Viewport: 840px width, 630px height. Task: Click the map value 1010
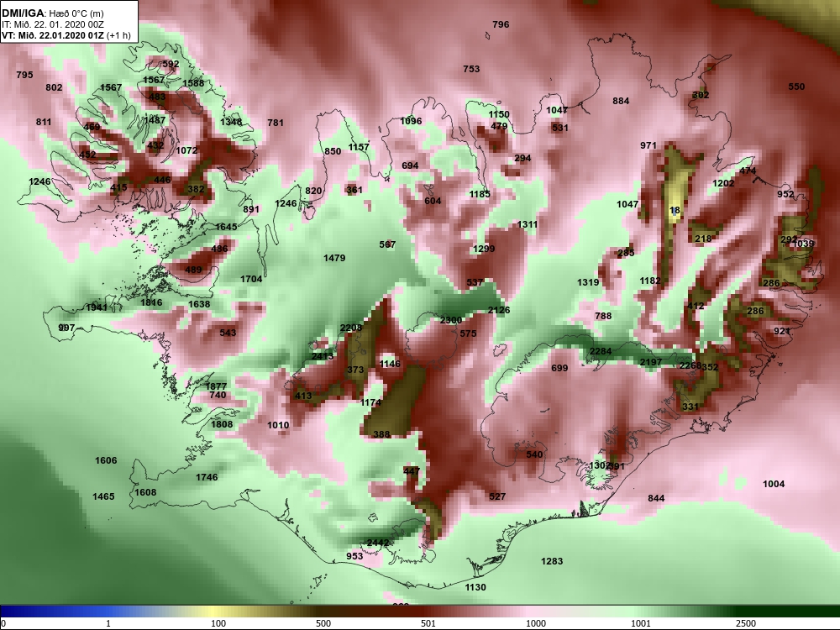tap(279, 425)
